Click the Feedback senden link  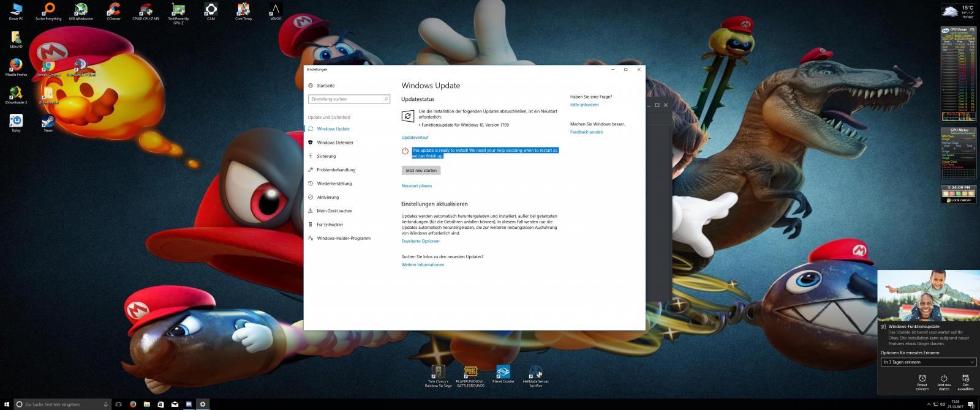[586, 132]
